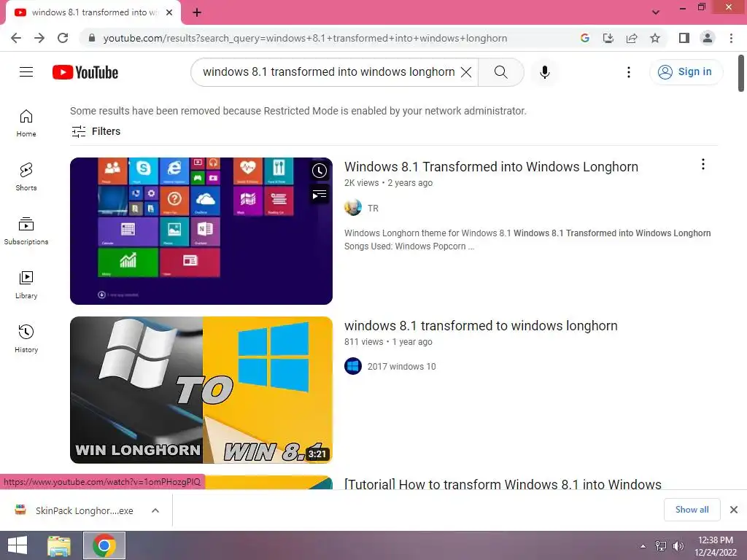747x560 pixels.
Task: Play the Windows 8.1 start screen thumbnail
Action: pyautogui.click(x=201, y=231)
